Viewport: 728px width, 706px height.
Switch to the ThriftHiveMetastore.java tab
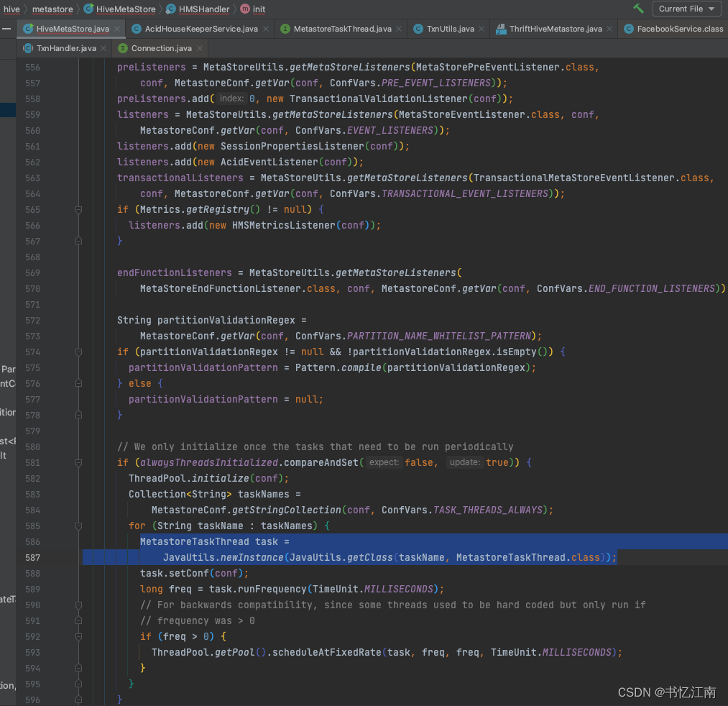click(556, 29)
